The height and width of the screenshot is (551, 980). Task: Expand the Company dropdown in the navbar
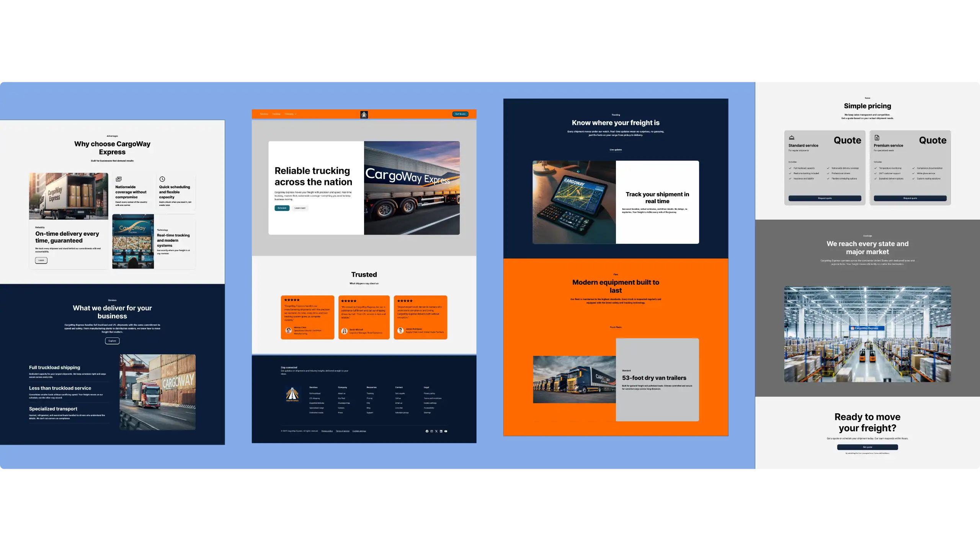pyautogui.click(x=291, y=114)
